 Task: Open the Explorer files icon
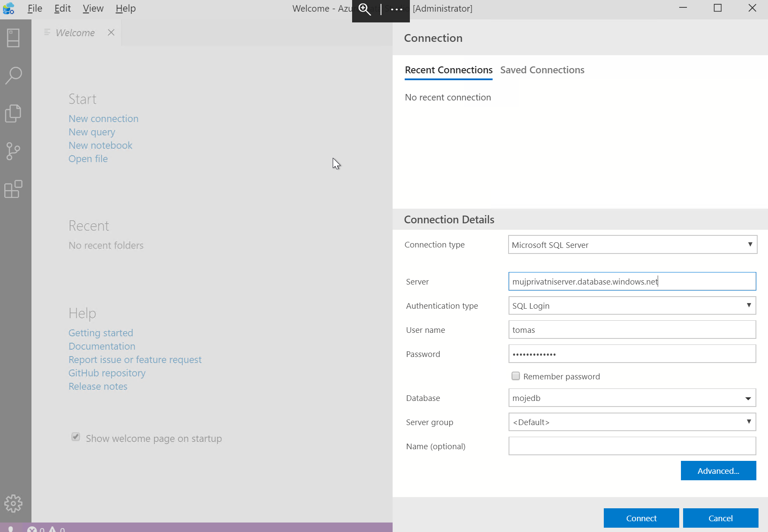pyautogui.click(x=13, y=113)
